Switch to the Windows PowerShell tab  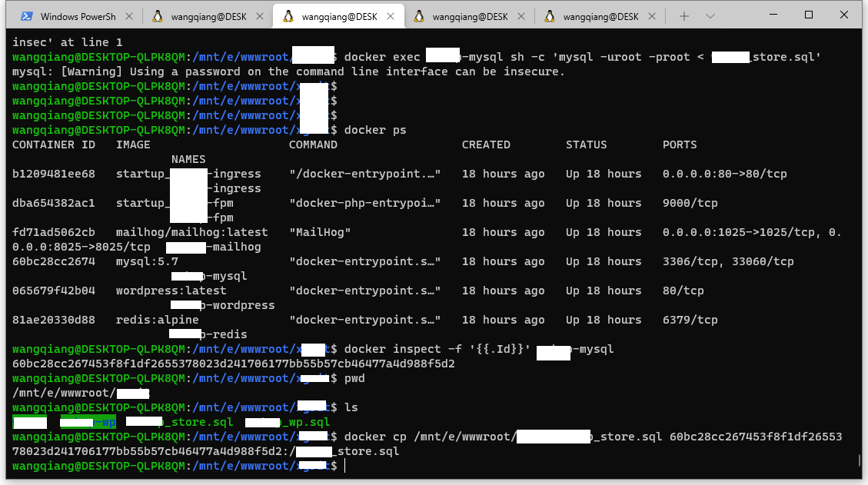(75, 16)
